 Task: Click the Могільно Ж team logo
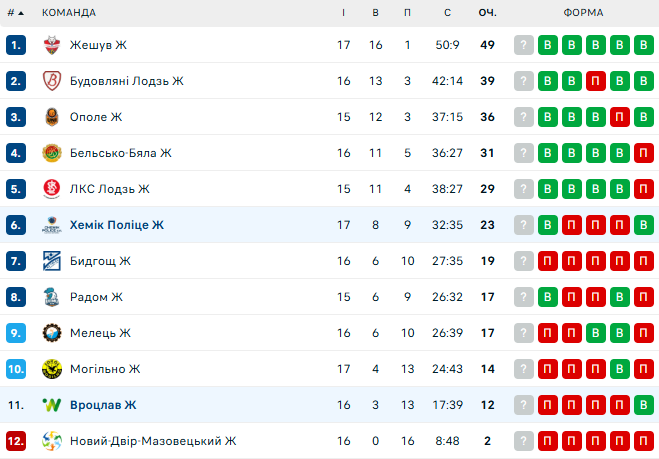tap(52, 369)
